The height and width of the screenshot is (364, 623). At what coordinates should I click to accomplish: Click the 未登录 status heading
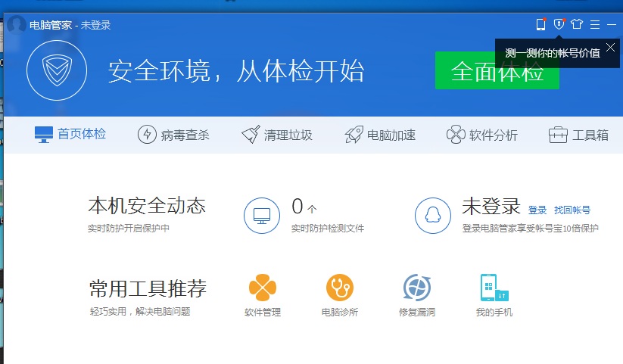[491, 207]
